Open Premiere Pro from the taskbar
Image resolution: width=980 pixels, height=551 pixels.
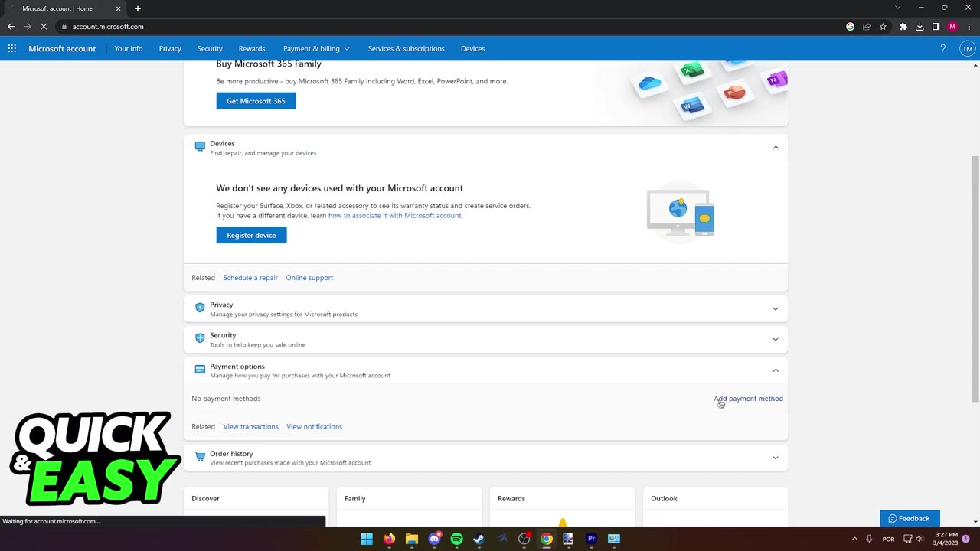591,539
